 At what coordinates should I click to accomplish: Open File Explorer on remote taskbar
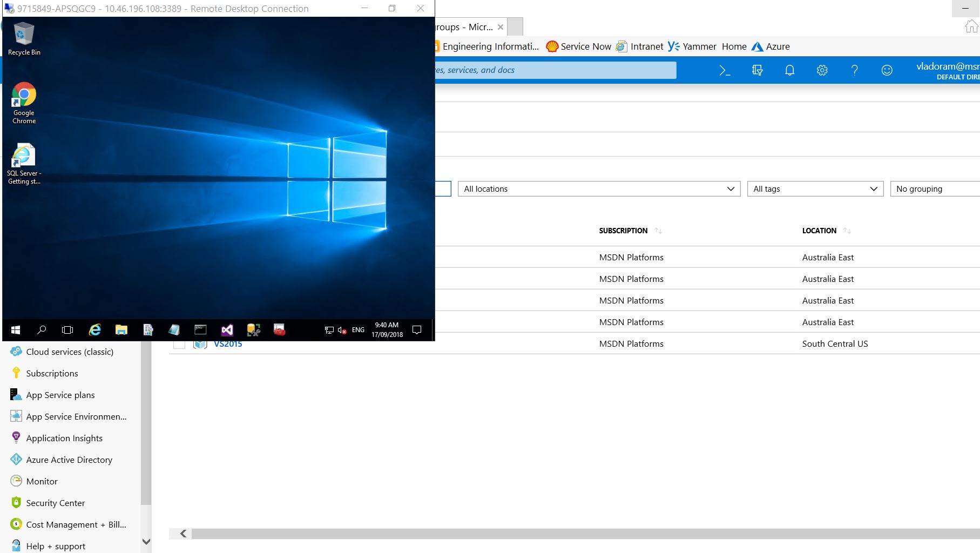point(121,330)
